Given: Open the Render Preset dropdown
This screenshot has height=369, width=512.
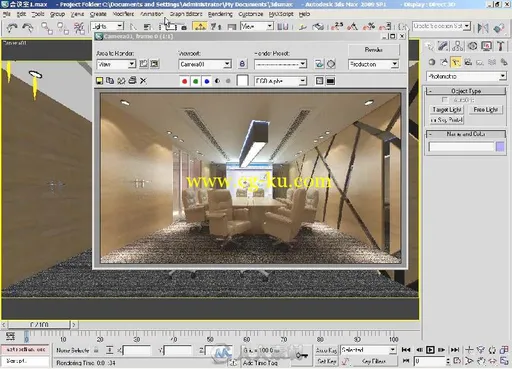Looking at the screenshot, I should tap(302, 64).
